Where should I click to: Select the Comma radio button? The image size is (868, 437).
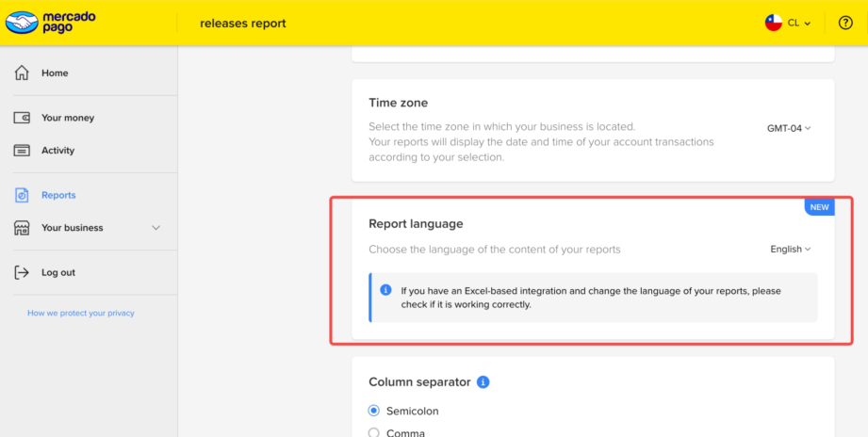tap(374, 432)
